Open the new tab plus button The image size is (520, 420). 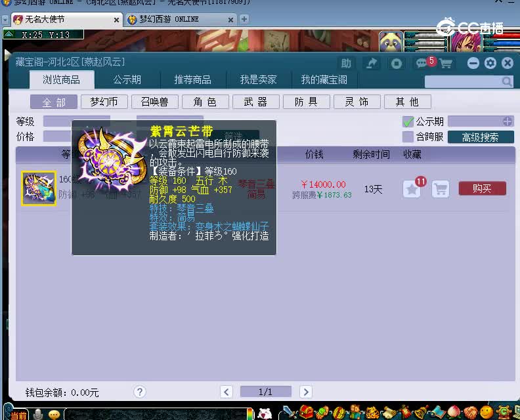(244, 19)
